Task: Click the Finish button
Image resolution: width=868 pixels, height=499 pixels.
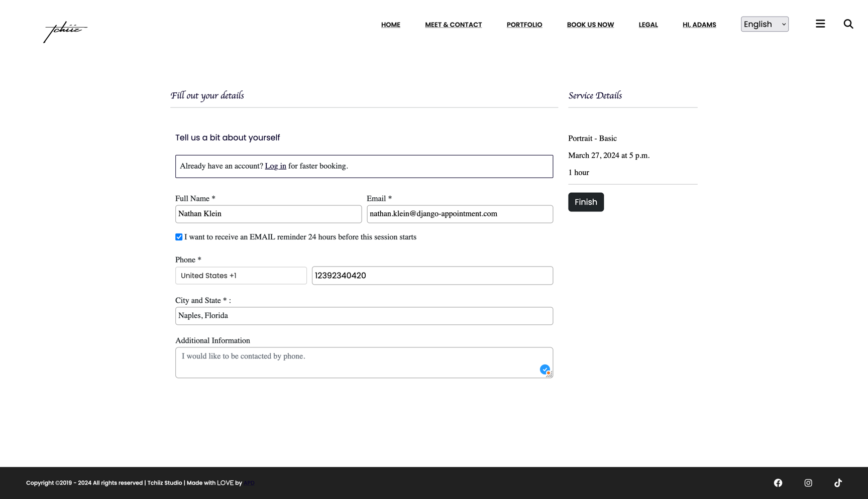Action: click(x=586, y=202)
